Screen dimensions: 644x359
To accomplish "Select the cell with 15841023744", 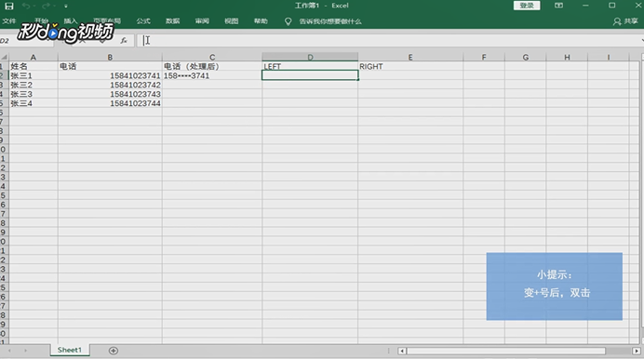I will (110, 103).
